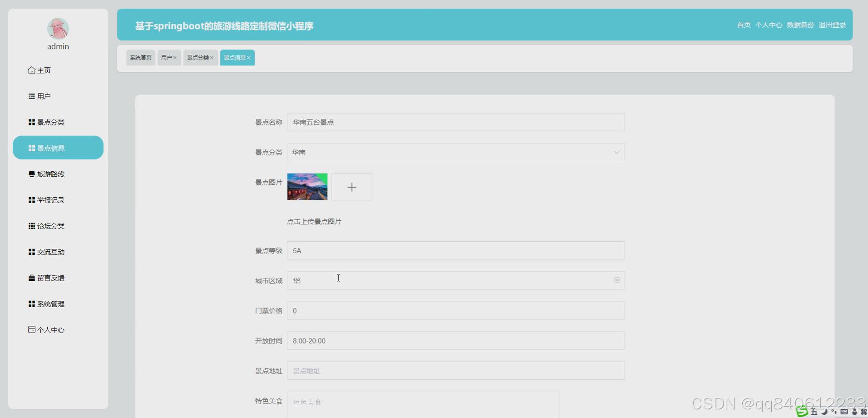Open the 系统管理 sidebar menu
The image size is (868, 418).
click(58, 304)
